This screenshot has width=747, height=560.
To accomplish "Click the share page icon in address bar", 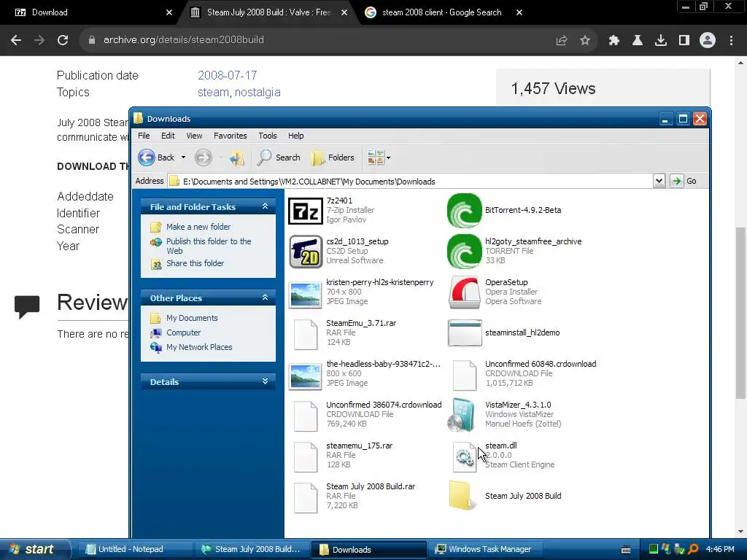I will coord(562,40).
